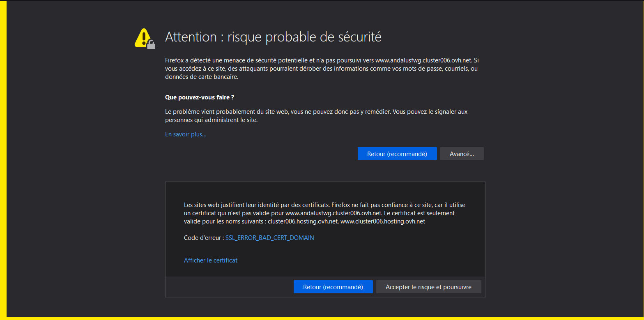Click the paragraph starting 'Le problème vient probablement'
The height and width of the screenshot is (320, 644).
[x=316, y=116]
